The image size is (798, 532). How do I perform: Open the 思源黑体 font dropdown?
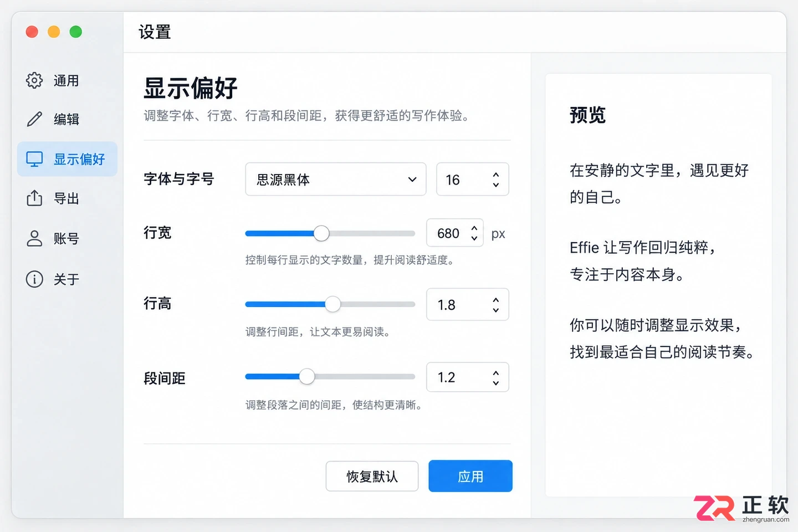336,179
